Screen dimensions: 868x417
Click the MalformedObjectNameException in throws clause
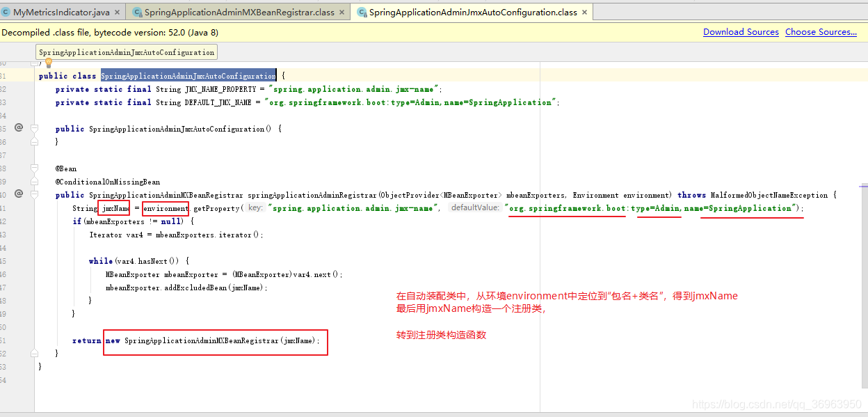769,195
